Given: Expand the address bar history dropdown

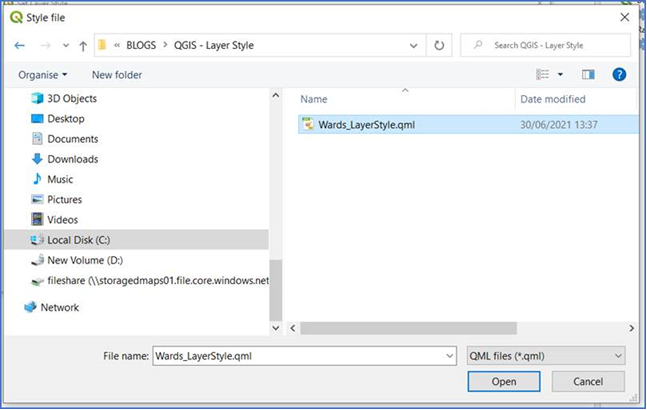Looking at the screenshot, I should [x=413, y=45].
